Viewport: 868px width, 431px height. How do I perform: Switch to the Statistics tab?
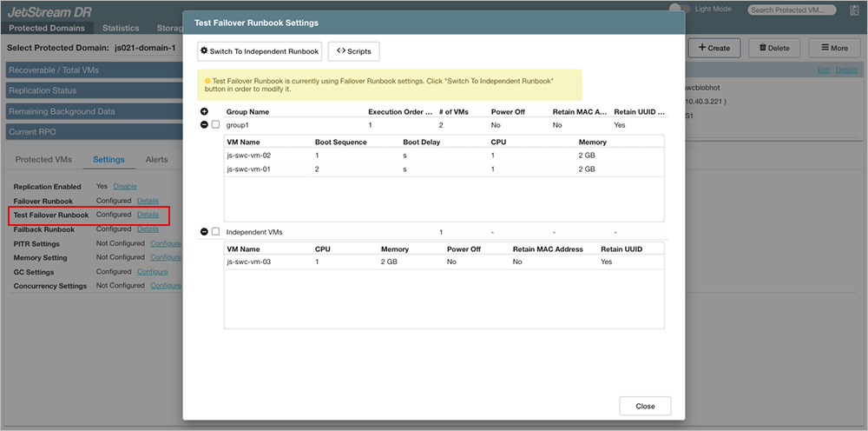coord(121,28)
